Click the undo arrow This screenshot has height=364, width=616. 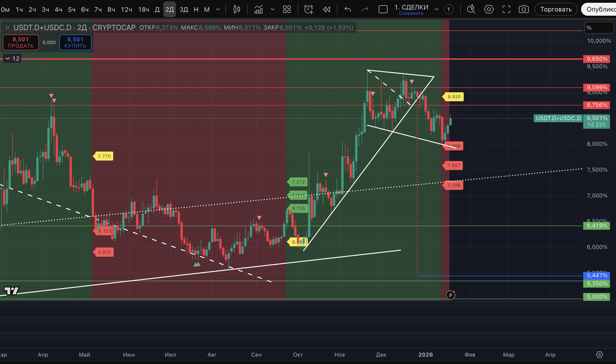[x=348, y=9]
